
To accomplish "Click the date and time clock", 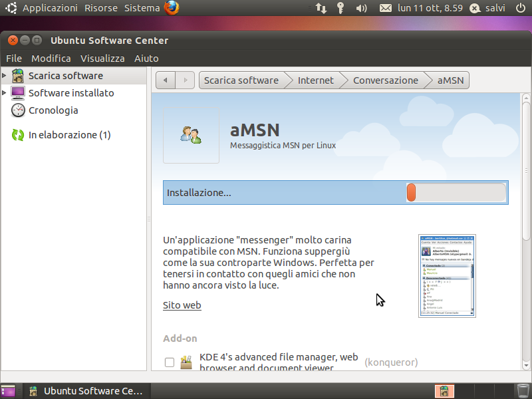I will click(x=430, y=8).
